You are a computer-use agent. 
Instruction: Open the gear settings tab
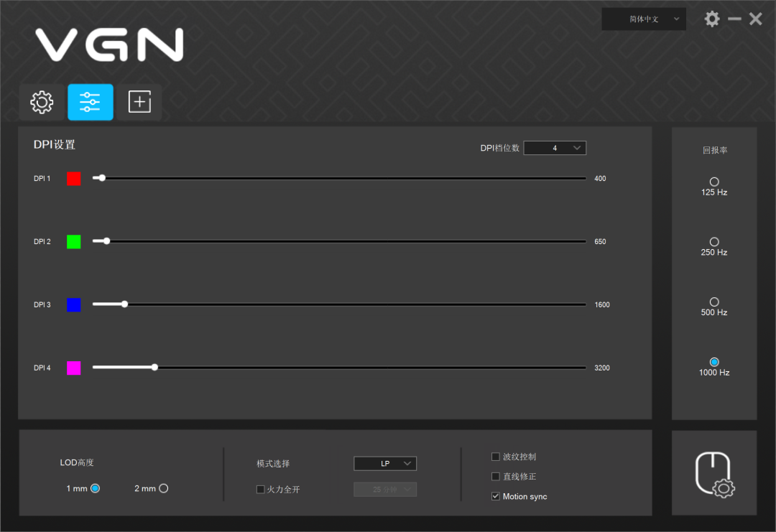coord(42,103)
